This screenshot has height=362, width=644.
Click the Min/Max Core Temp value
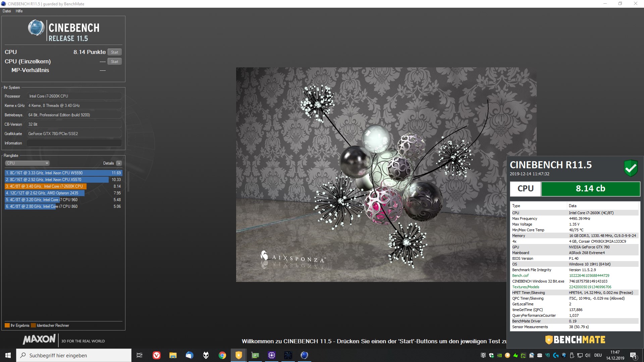[x=576, y=230]
